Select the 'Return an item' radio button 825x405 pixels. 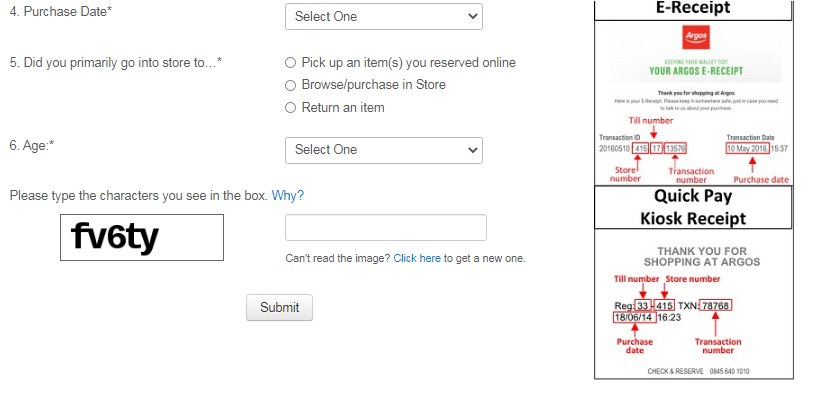(291, 107)
